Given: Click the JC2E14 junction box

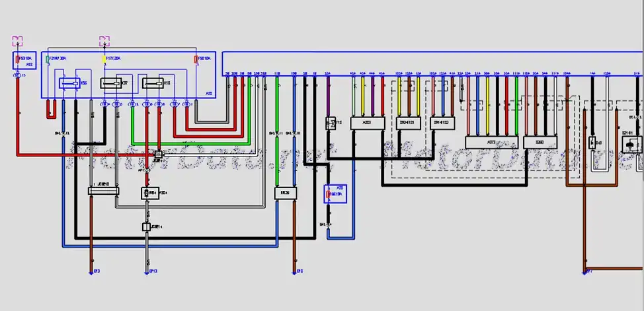Looking at the screenshot, I should click(x=147, y=226).
